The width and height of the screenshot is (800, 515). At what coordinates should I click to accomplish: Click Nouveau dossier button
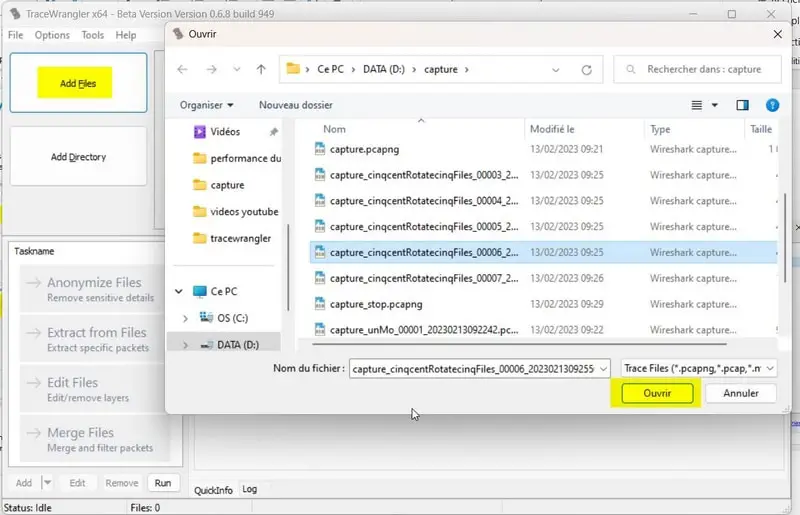295,105
